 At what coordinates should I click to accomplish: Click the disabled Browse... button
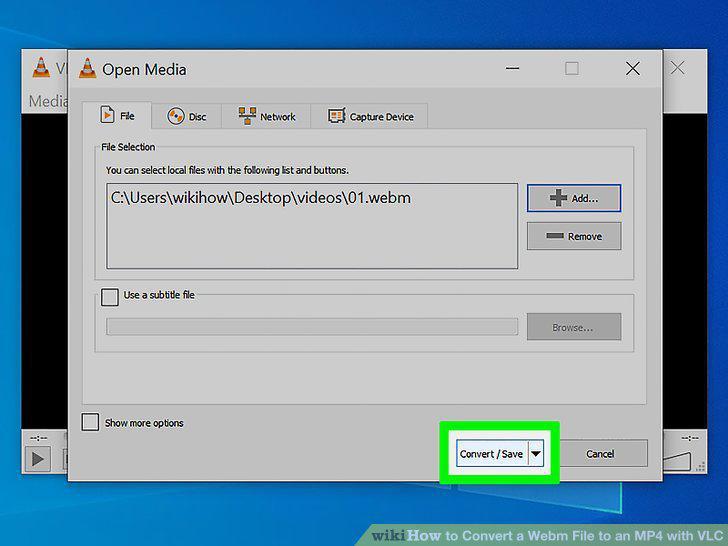pyautogui.click(x=574, y=327)
